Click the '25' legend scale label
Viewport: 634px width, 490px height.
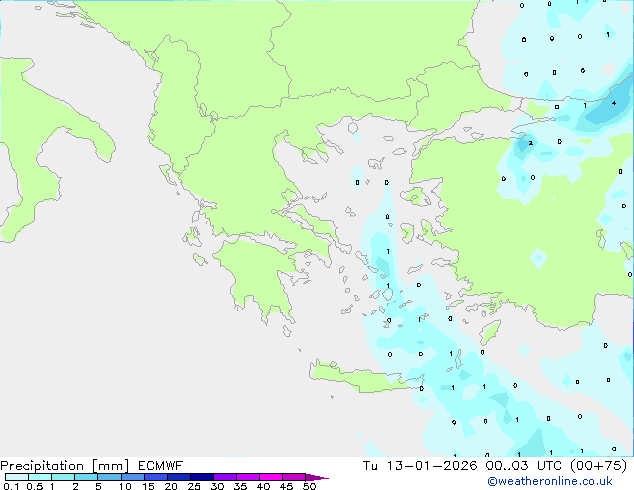[x=194, y=486]
